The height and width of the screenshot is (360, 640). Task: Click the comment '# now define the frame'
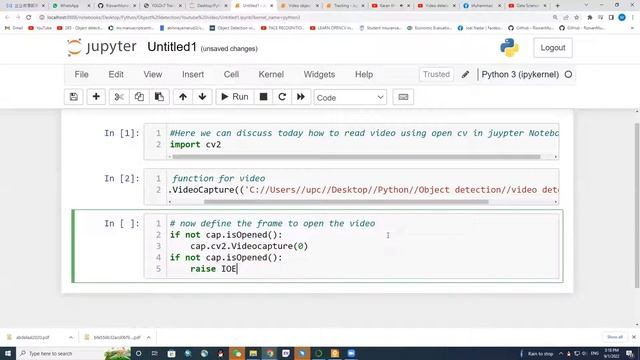coord(272,223)
